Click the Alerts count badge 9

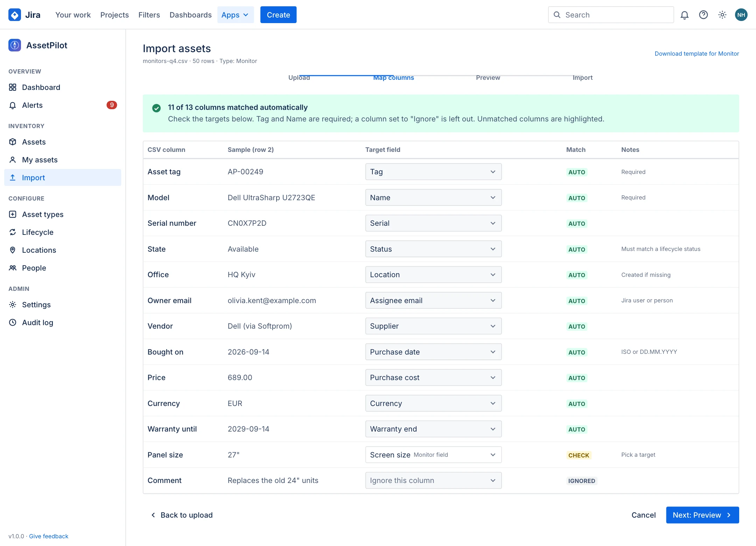click(x=112, y=105)
